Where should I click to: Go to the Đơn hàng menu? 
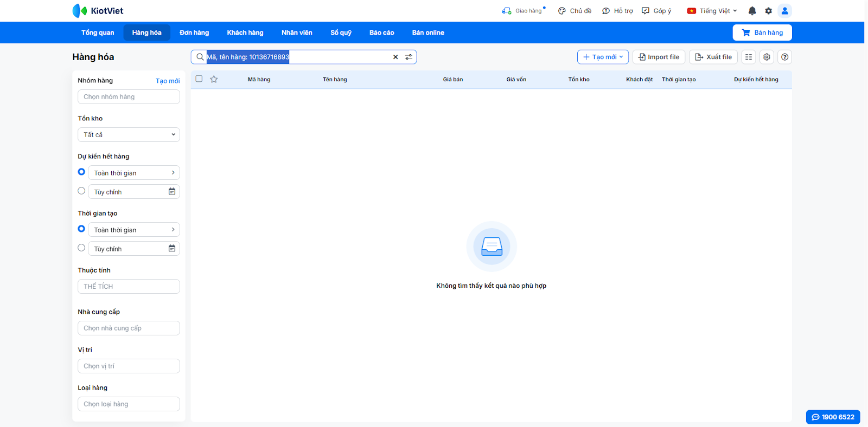point(194,33)
